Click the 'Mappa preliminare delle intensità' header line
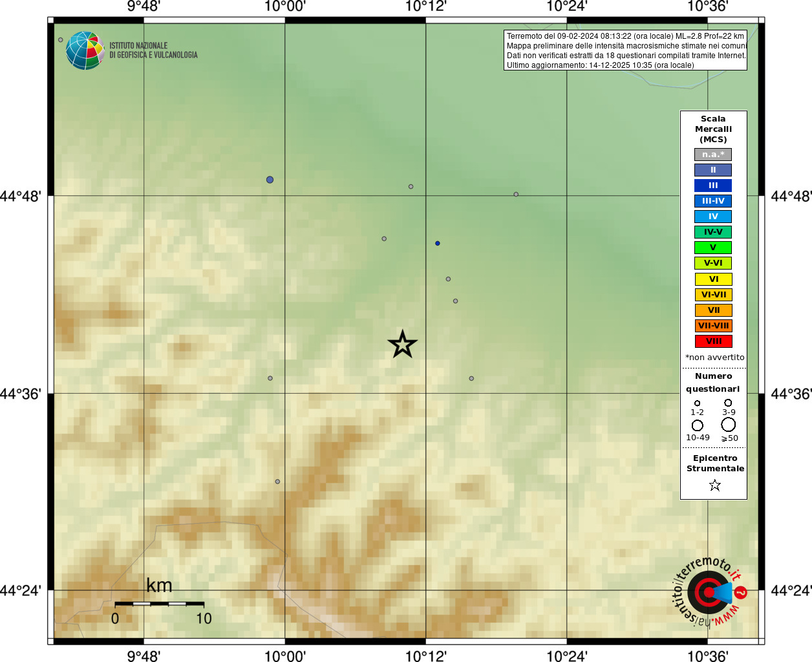 click(x=626, y=46)
